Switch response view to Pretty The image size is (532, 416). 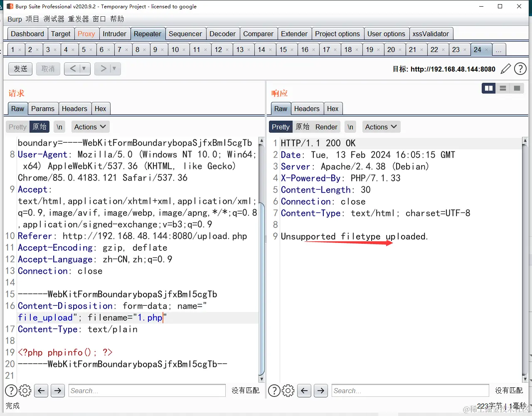(x=281, y=127)
